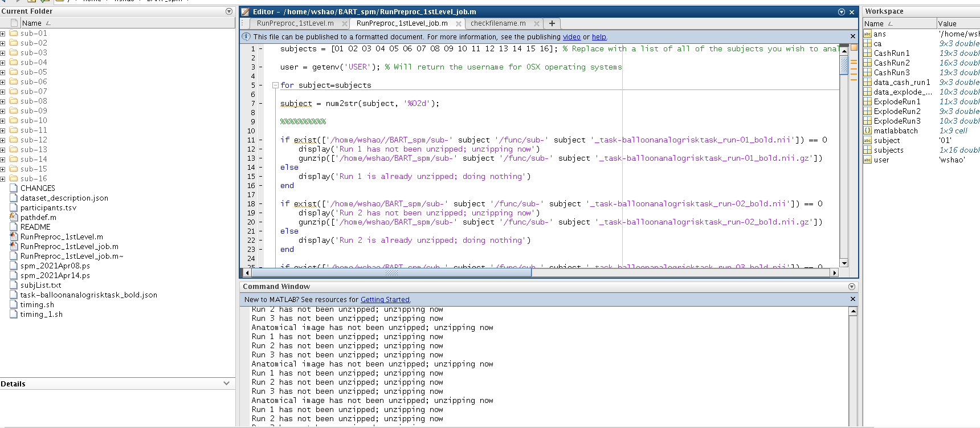This screenshot has height=428, width=980.
Task: Select ExplodeRun1 row in Workspace
Action: (921, 102)
